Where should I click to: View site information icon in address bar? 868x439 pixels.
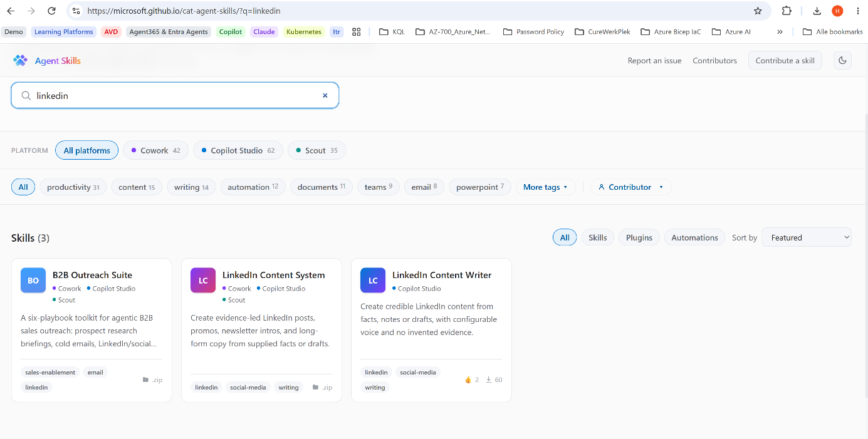[76, 11]
